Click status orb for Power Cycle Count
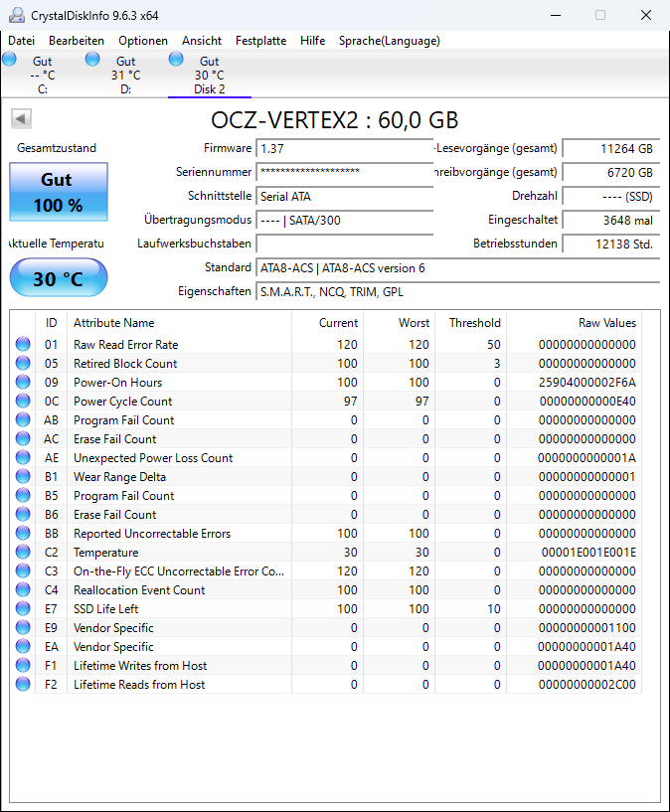The width and height of the screenshot is (670, 812). click(x=23, y=401)
